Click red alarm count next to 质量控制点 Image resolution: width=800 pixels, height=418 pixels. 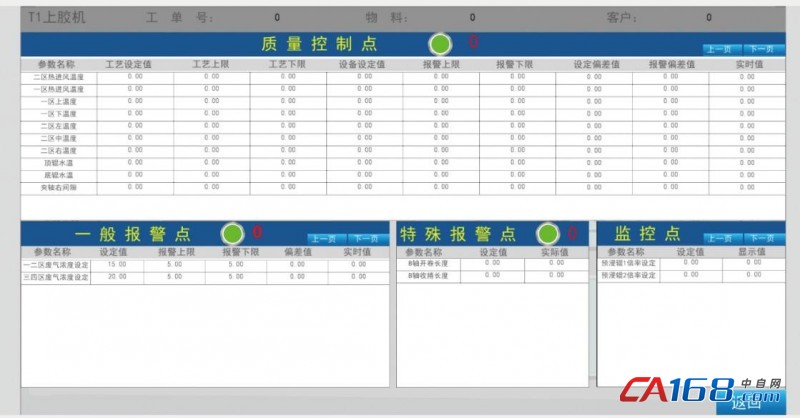pyautogui.click(x=473, y=42)
